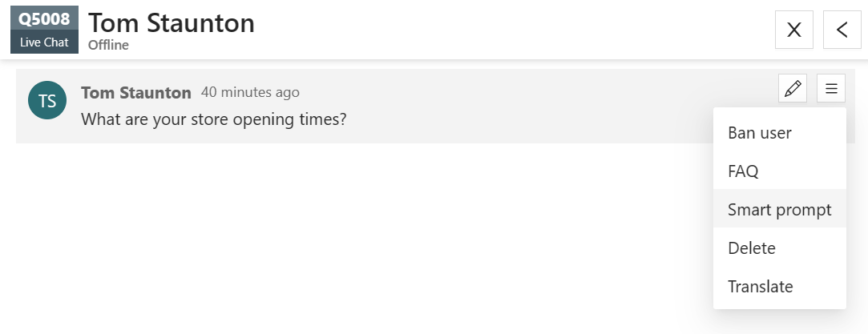Click Tom Staunton's name above the message

pos(136,93)
